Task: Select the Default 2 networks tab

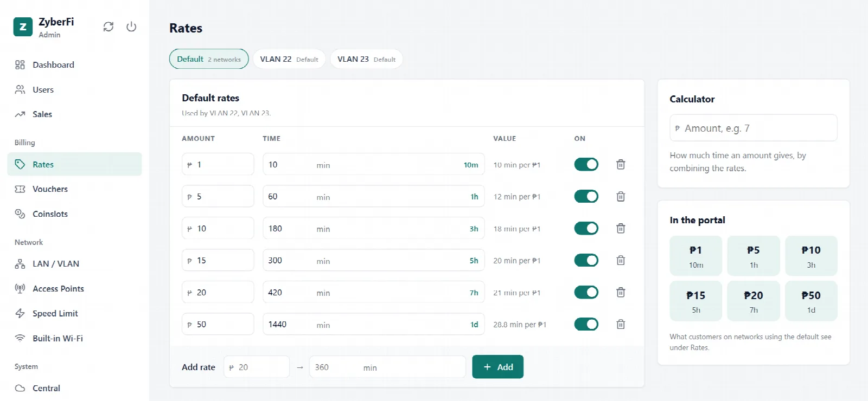Action: coord(209,59)
